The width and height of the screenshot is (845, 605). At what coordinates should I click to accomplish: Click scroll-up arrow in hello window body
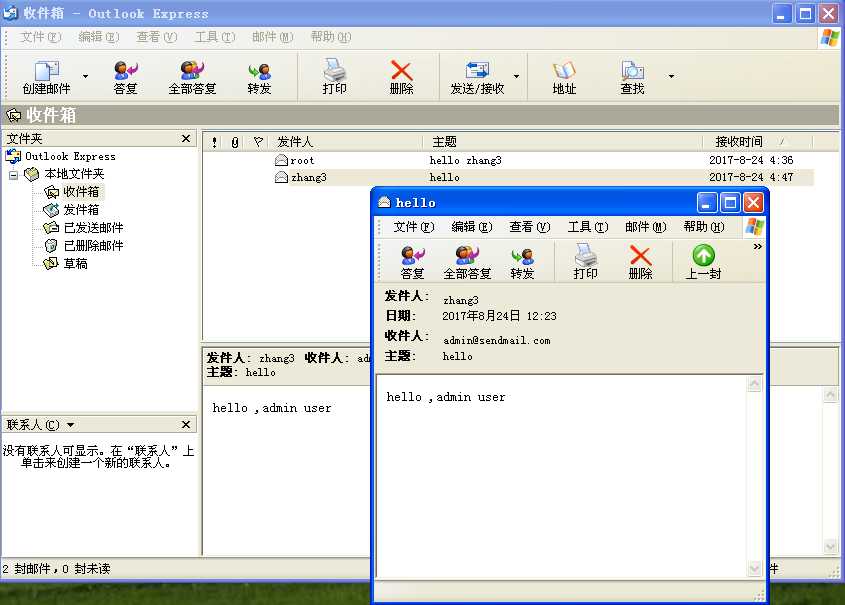pos(754,384)
